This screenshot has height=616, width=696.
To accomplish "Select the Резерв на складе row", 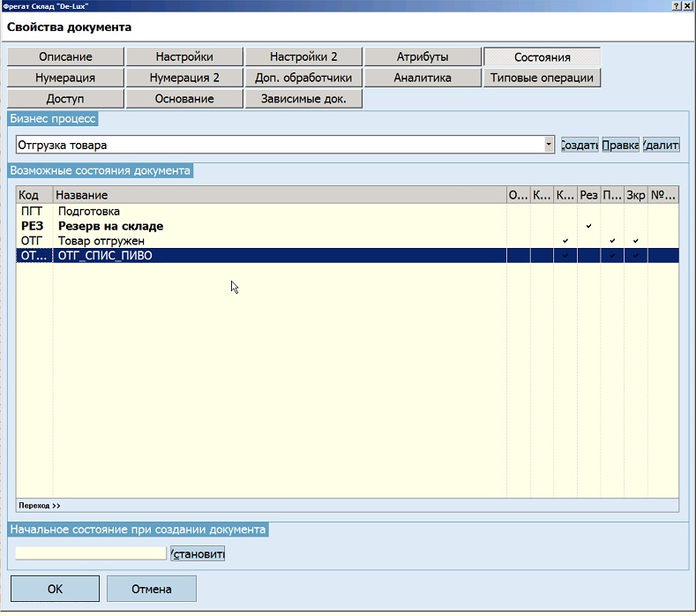I will click(347, 226).
